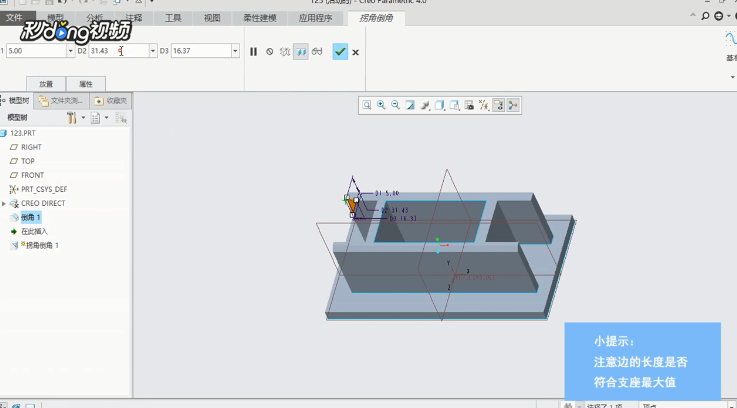Click the Zoom Out magnifier icon
The width and height of the screenshot is (737, 408).
(x=395, y=105)
